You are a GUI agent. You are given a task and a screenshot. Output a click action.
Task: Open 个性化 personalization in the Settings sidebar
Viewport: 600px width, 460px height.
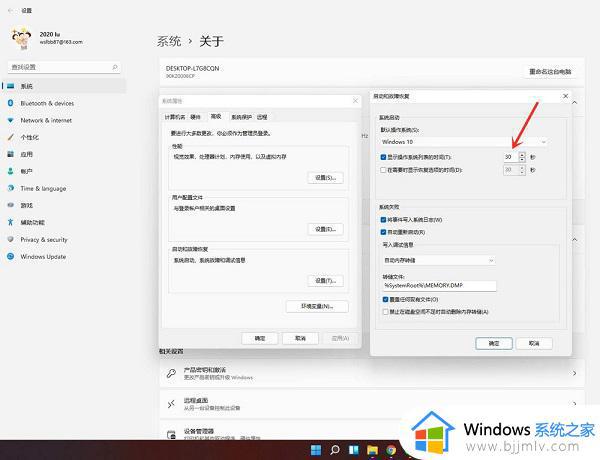64,137
